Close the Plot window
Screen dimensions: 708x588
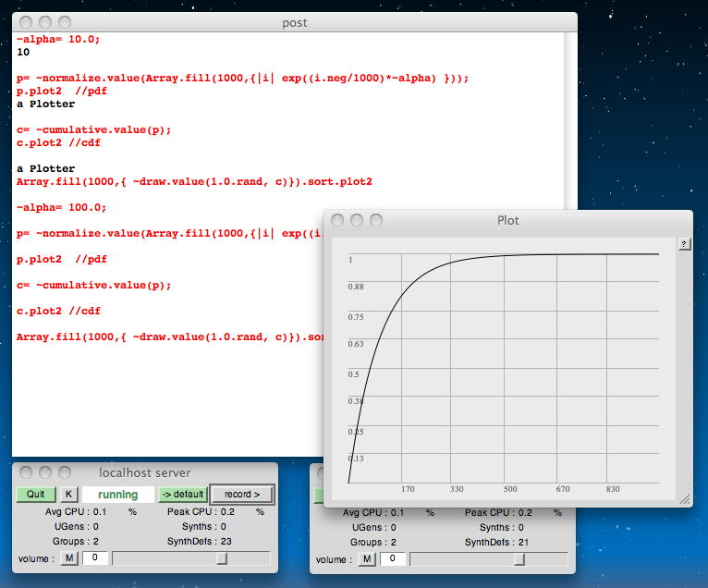pyautogui.click(x=337, y=220)
